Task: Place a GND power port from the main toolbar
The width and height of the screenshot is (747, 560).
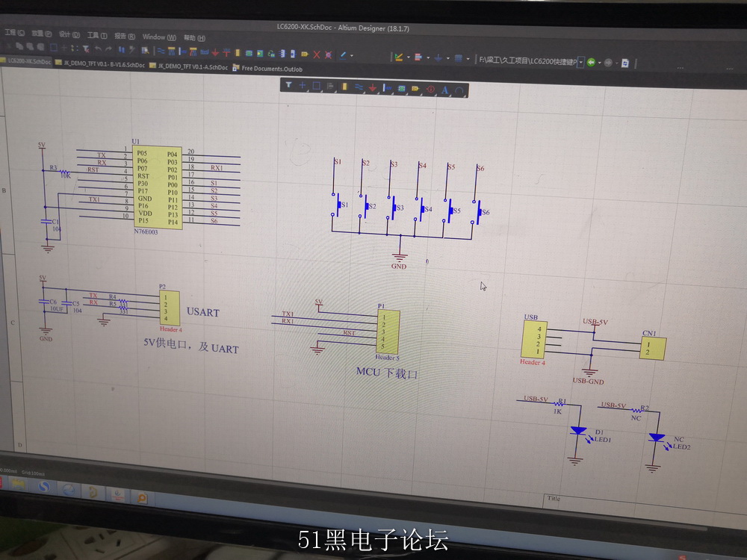Action: point(215,52)
